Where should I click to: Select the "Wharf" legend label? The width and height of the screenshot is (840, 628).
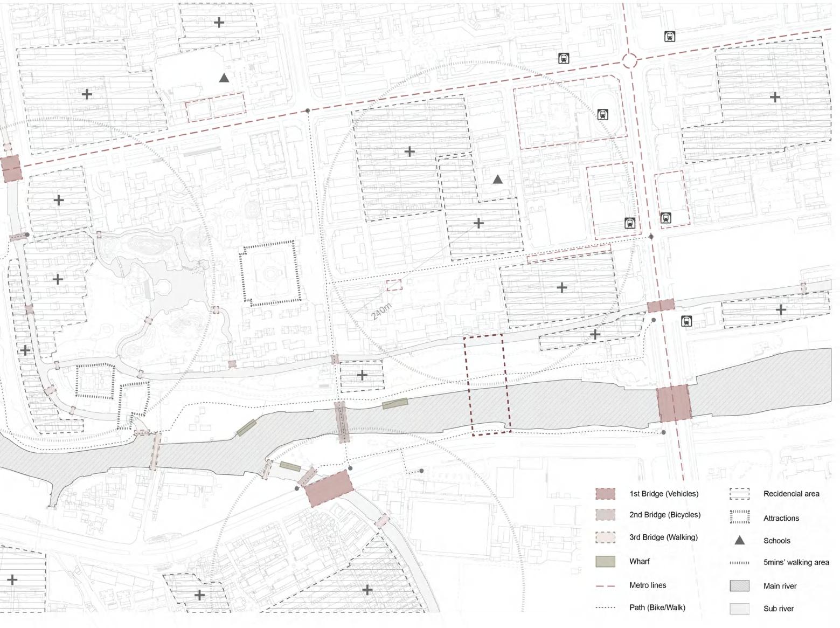pyautogui.click(x=640, y=562)
